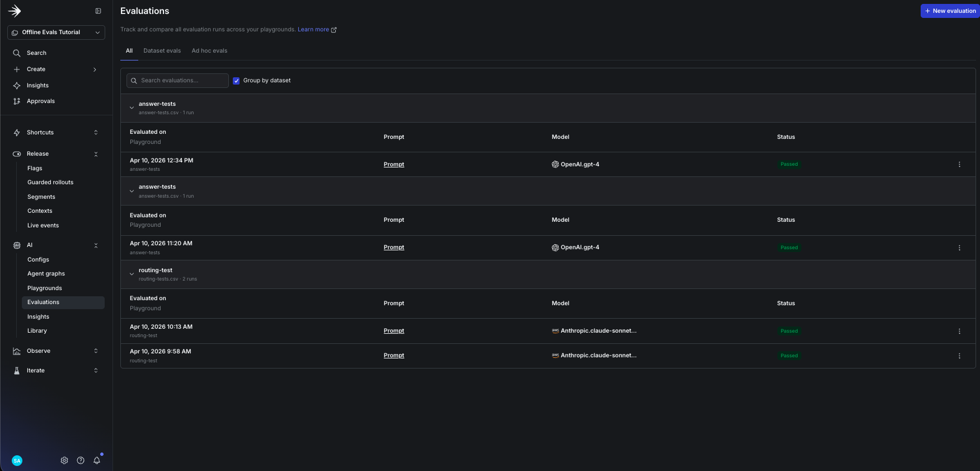
Task: Click OpenAI logo icon in 11:20 AM row
Action: [555, 248]
